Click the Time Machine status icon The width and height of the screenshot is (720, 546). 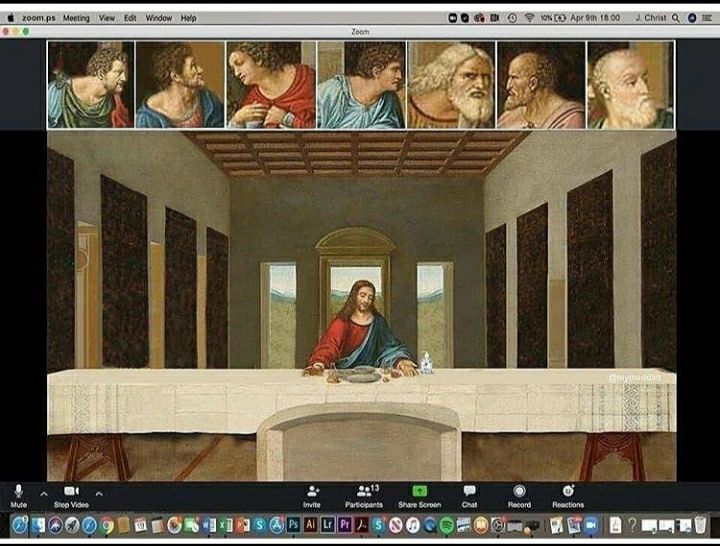(x=512, y=18)
